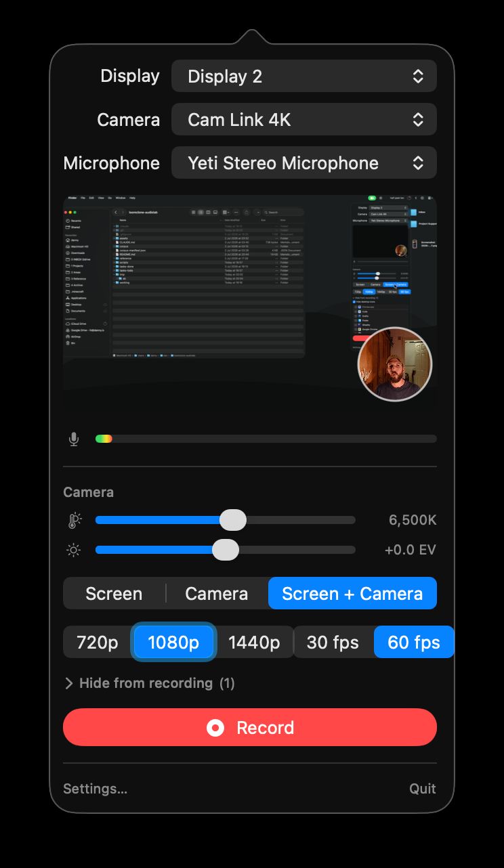
Task: Open the Cam Link 4K camera dropdown
Action: pos(303,119)
